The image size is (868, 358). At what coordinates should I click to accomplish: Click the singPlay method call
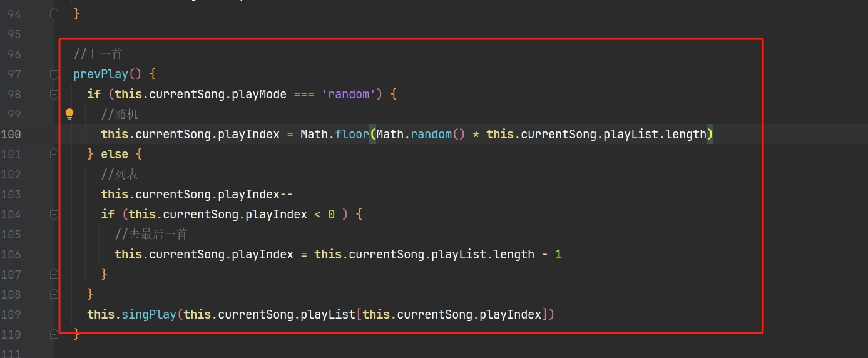(x=149, y=314)
